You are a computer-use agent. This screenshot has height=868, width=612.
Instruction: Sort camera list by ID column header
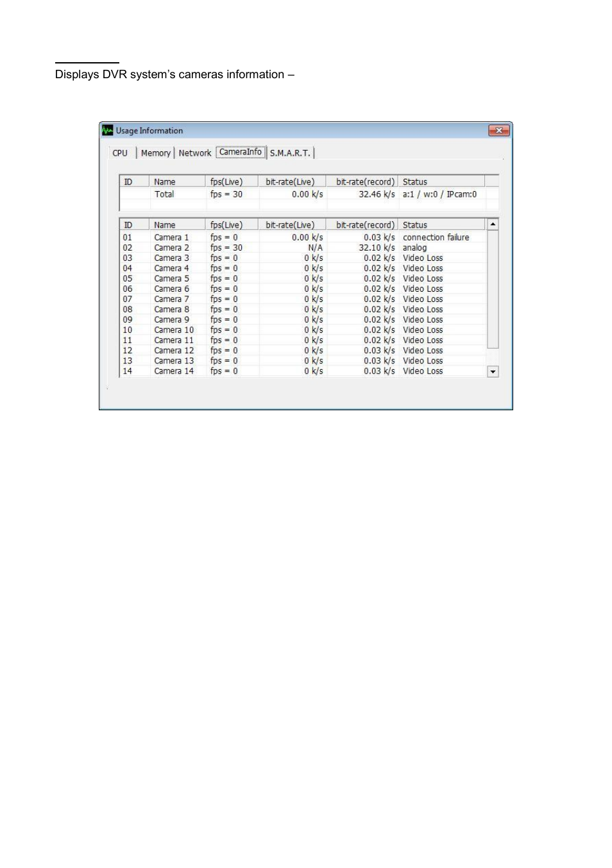[134, 225]
